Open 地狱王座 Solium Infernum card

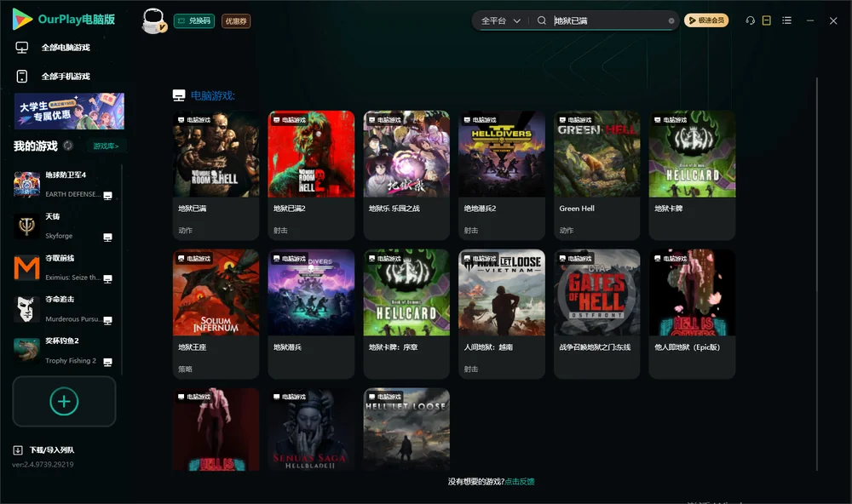[216, 314]
